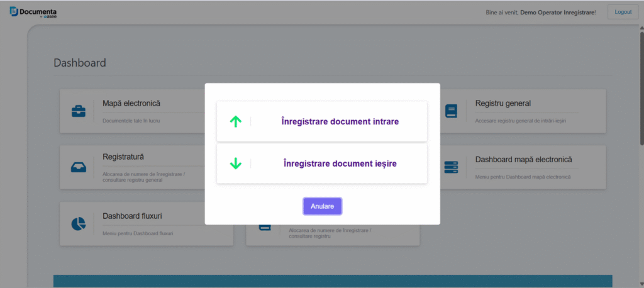Choose Înregistrare document ieșire option
Viewport: 644px width, 288px height.
tap(340, 163)
